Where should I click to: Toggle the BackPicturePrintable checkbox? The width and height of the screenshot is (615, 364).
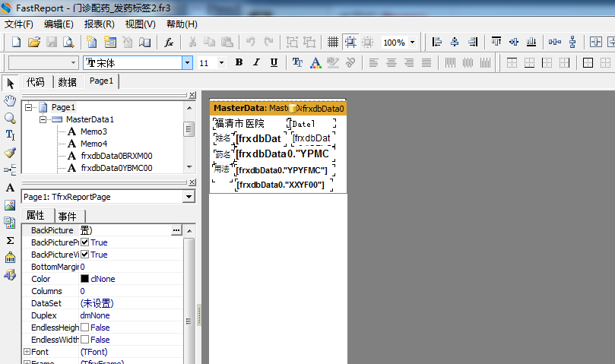[84, 242]
